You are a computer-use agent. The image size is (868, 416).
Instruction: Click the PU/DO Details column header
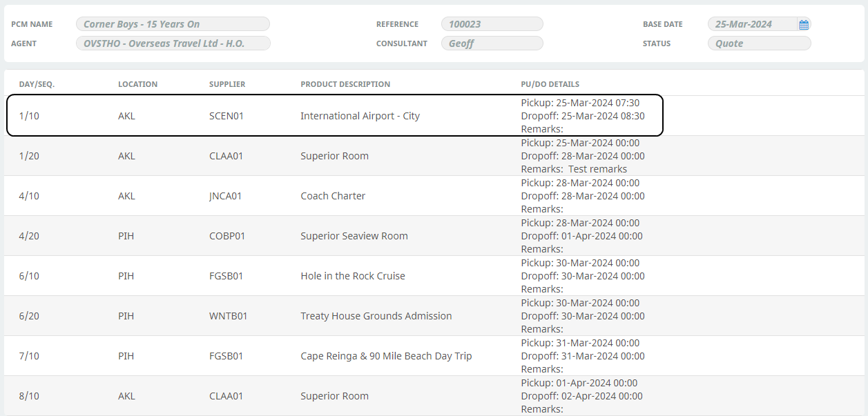pyautogui.click(x=550, y=84)
